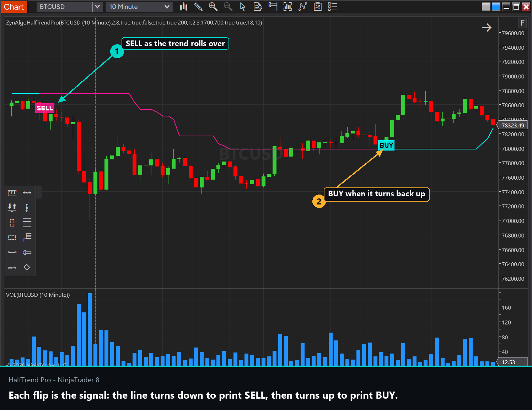Open Indicators via bracketed bars icon
Image resolution: width=532 pixels, height=410 pixels.
point(288,6)
